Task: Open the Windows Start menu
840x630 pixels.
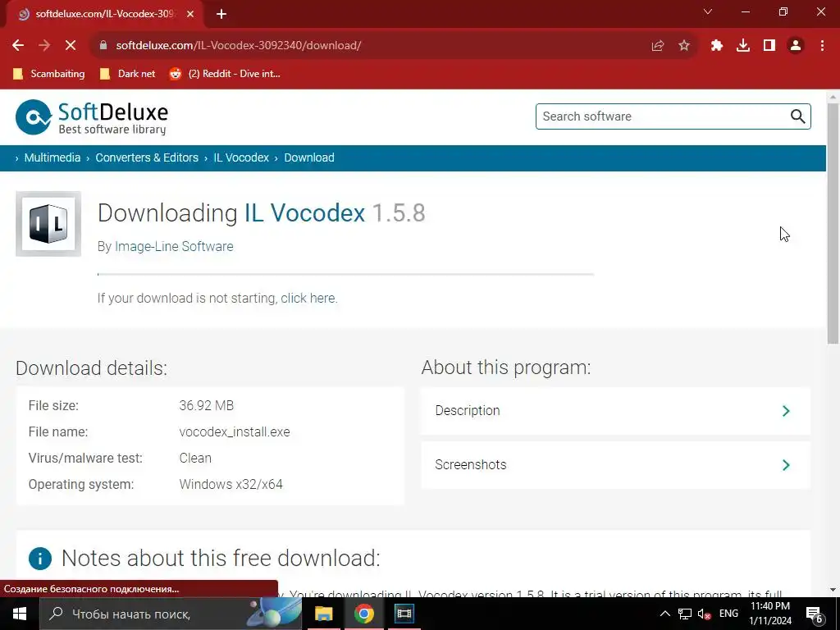Action: [x=20, y=614]
